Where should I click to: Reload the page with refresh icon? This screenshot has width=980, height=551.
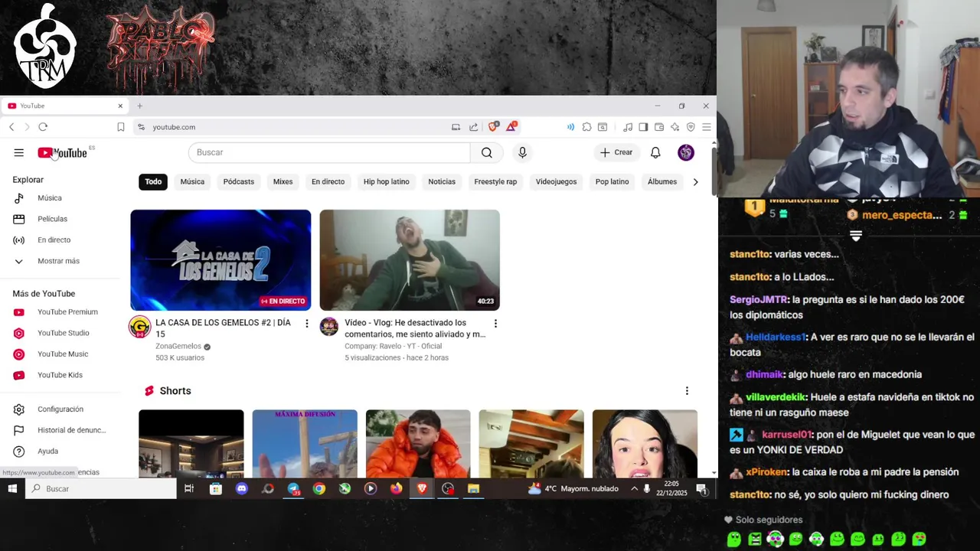click(43, 127)
